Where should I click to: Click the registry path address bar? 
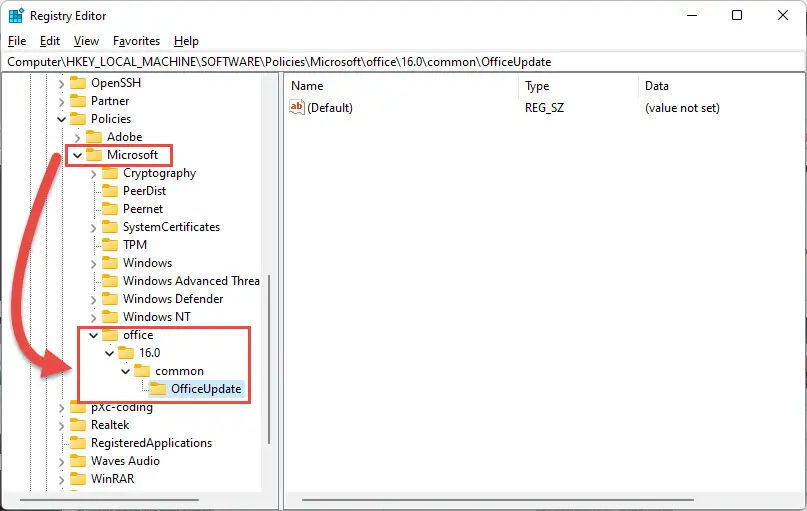pyautogui.click(x=404, y=62)
